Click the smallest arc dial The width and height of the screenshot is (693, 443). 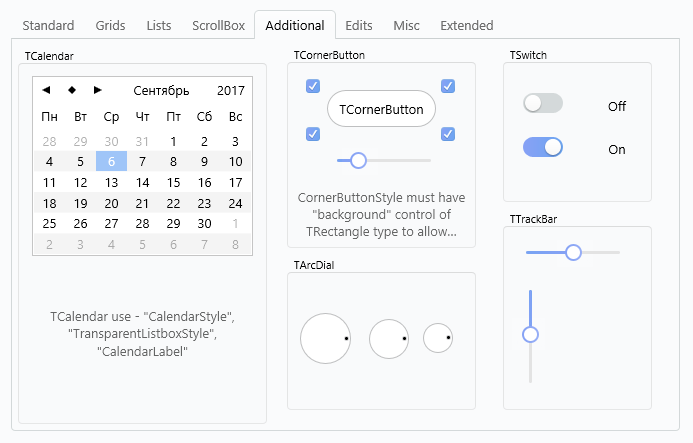click(438, 338)
